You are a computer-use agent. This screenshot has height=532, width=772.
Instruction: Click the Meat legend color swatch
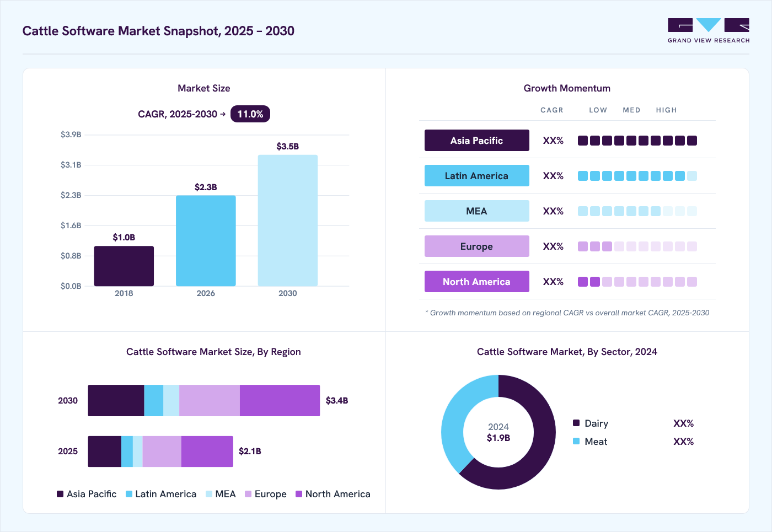[576, 441]
